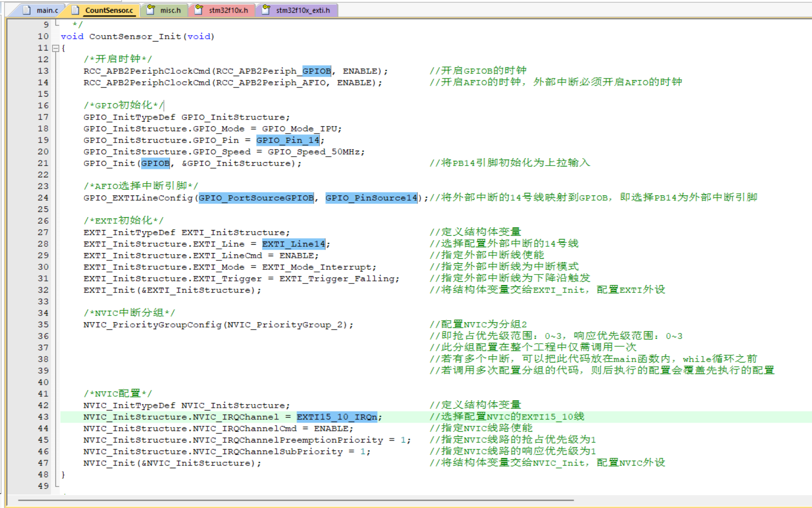Image resolution: width=812 pixels, height=508 pixels.
Task: Click RCC_APB2Periph_AFIO argument
Action: point(271,82)
